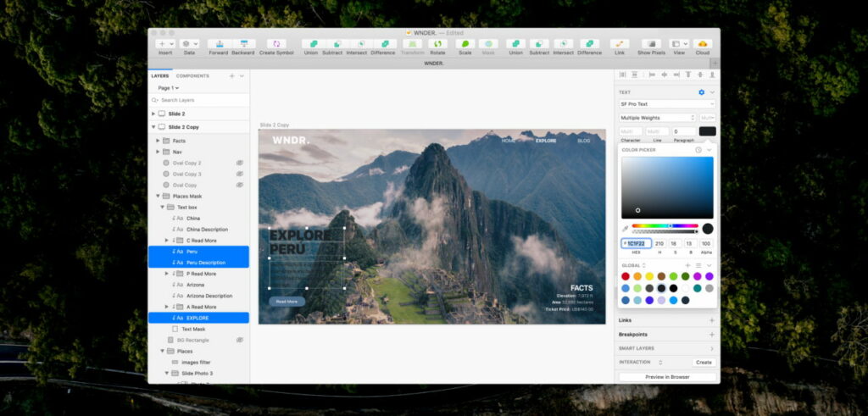Choose the red global color swatch
The image size is (868, 416).
pos(626,276)
